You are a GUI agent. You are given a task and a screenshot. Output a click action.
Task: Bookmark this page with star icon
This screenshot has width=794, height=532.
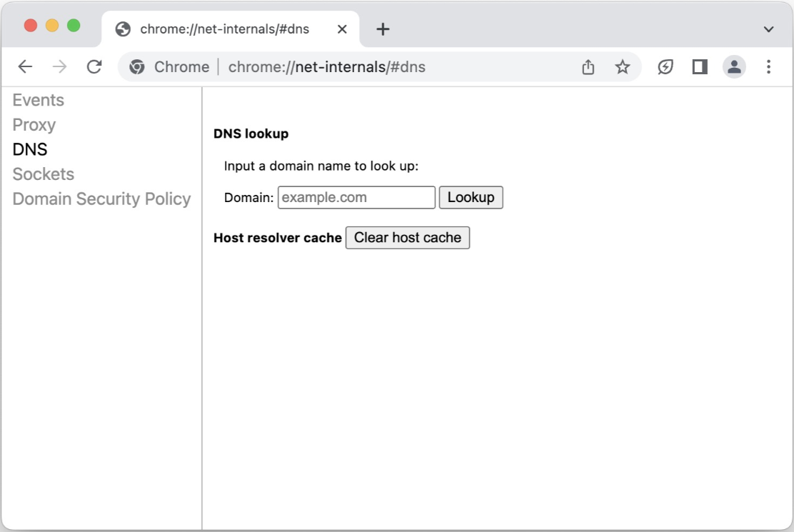coord(623,67)
